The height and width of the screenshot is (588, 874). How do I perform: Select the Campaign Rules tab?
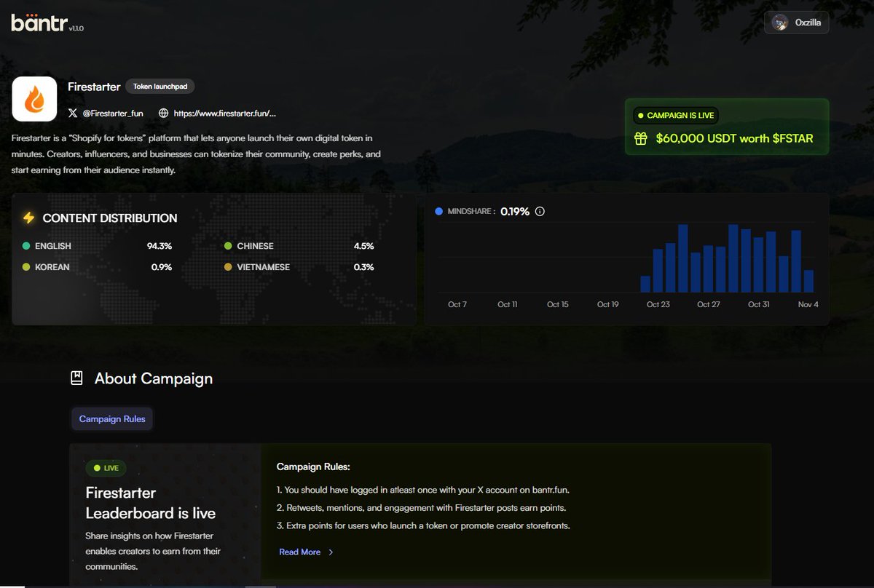click(112, 419)
